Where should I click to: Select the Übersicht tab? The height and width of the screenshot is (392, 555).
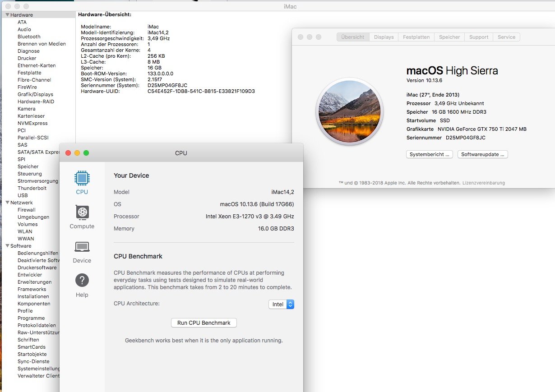pyautogui.click(x=353, y=37)
